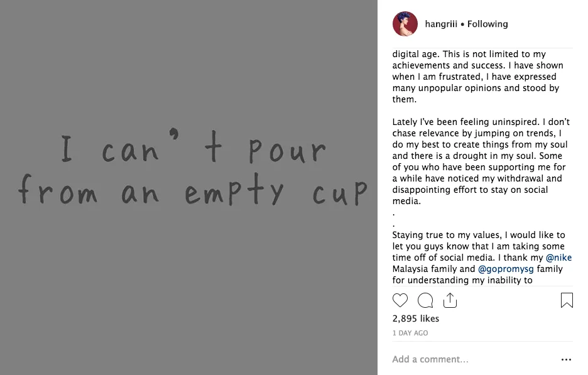The image size is (588, 375).
Task: Click the 'Malaysia family and' caption text
Action: [433, 269]
